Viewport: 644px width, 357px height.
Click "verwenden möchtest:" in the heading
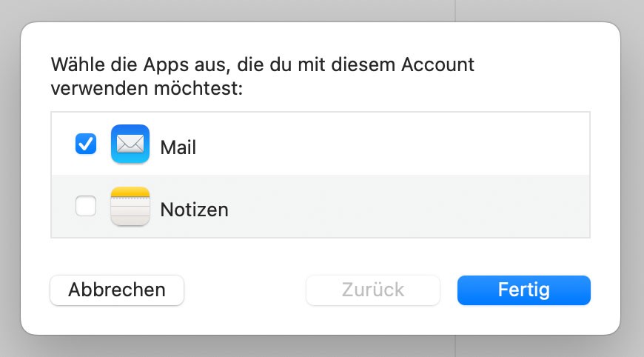pyautogui.click(x=147, y=90)
